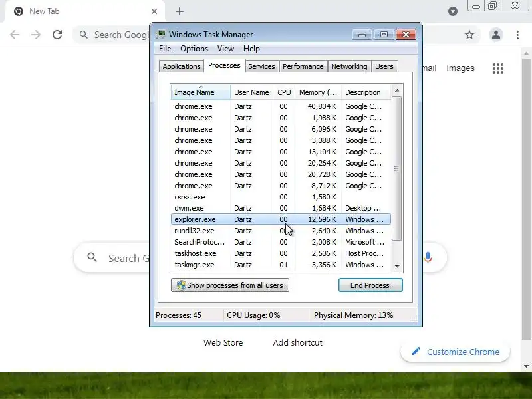Open the Web Store shortcut

point(223,342)
